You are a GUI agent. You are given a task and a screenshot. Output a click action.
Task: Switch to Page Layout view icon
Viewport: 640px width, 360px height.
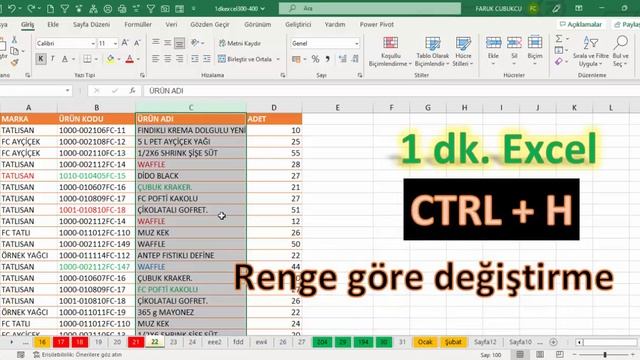(x=540, y=355)
